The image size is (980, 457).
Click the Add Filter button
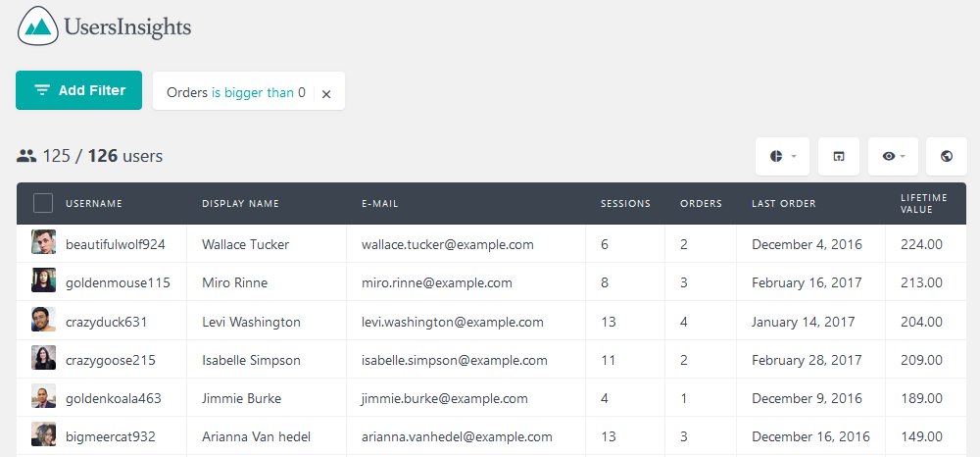(78, 90)
